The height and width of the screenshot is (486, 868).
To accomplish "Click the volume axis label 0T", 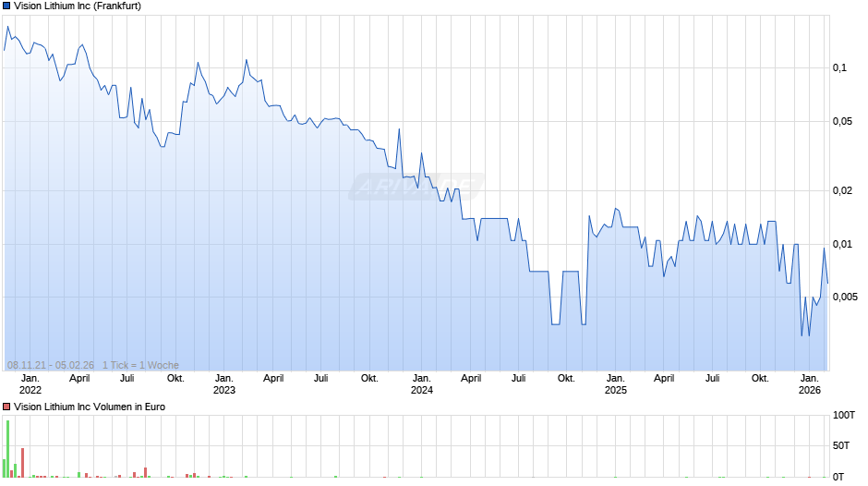I will coord(838,477).
